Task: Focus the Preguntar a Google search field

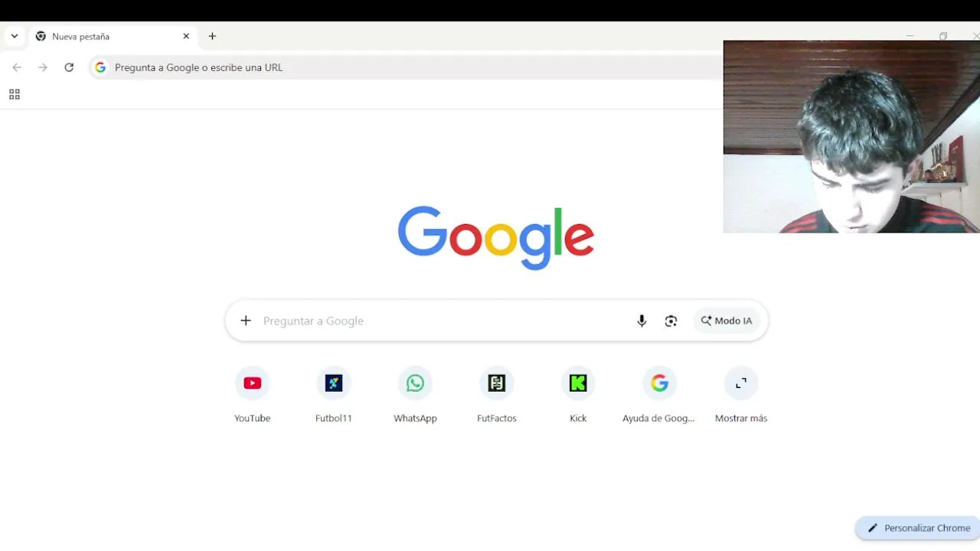Action: click(x=440, y=321)
